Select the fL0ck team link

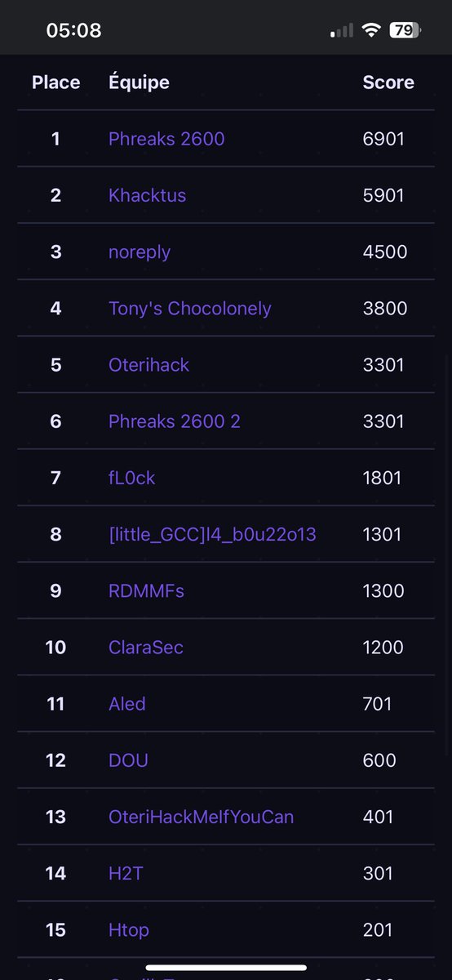coord(131,478)
